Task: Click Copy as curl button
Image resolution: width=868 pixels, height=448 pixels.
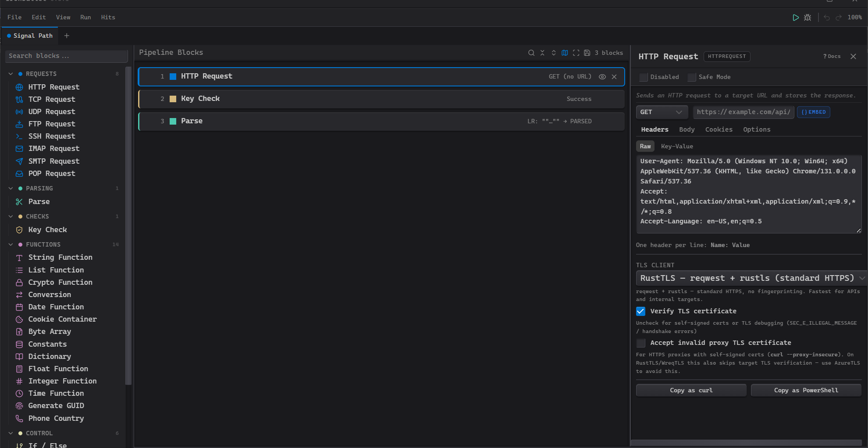Action: point(691,390)
